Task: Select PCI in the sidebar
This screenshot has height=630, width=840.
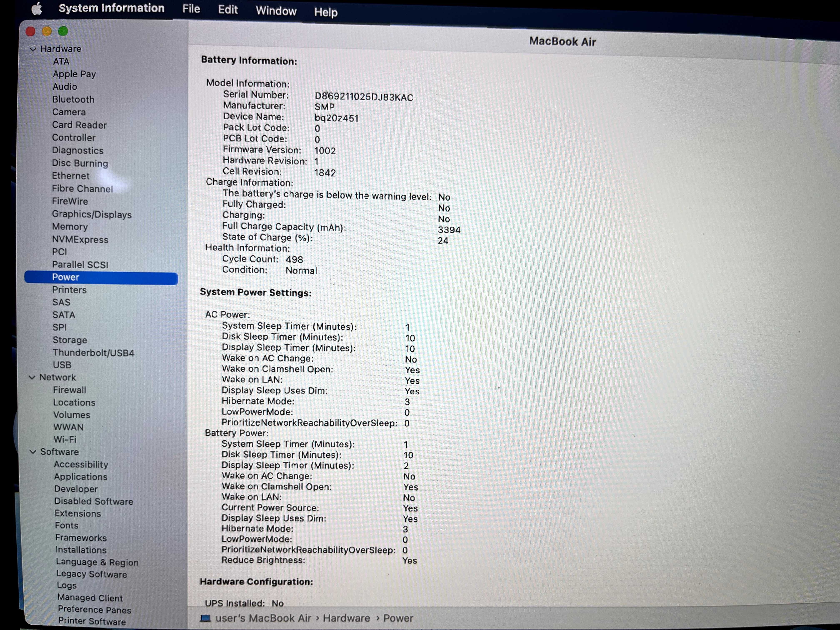Action: 60,252
